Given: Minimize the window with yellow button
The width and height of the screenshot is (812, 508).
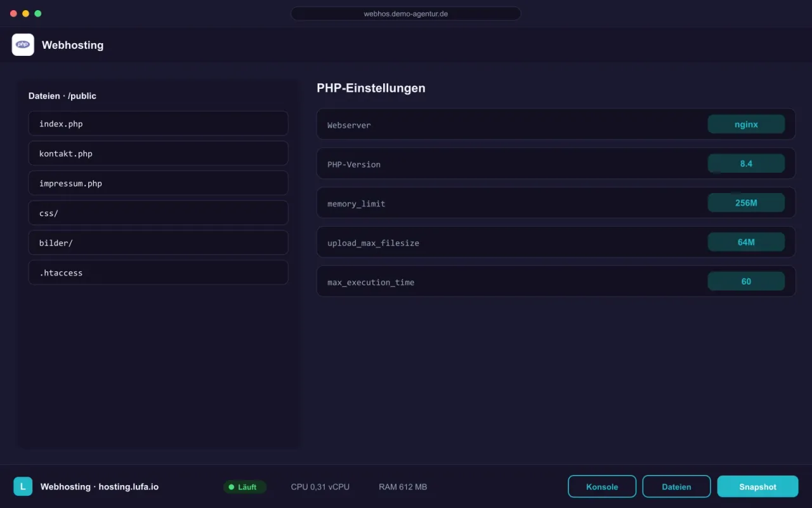Looking at the screenshot, I should [x=26, y=13].
